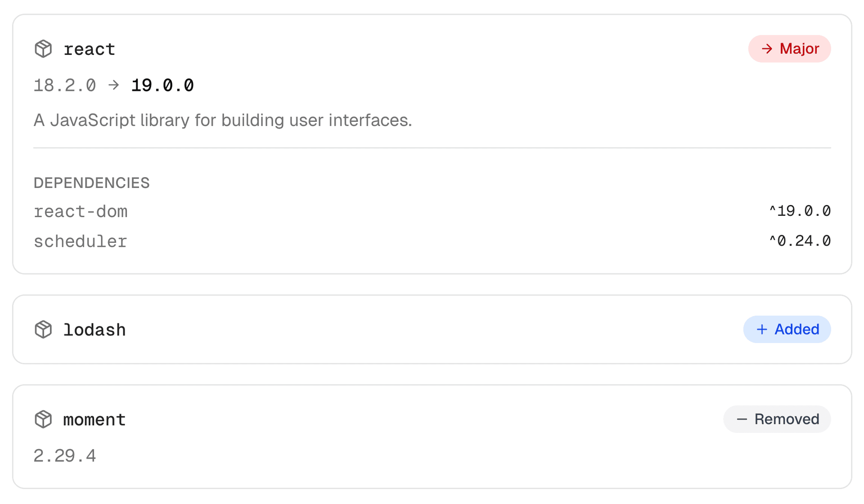Click the ^19.0.0 version range for react-dom

[x=800, y=211]
